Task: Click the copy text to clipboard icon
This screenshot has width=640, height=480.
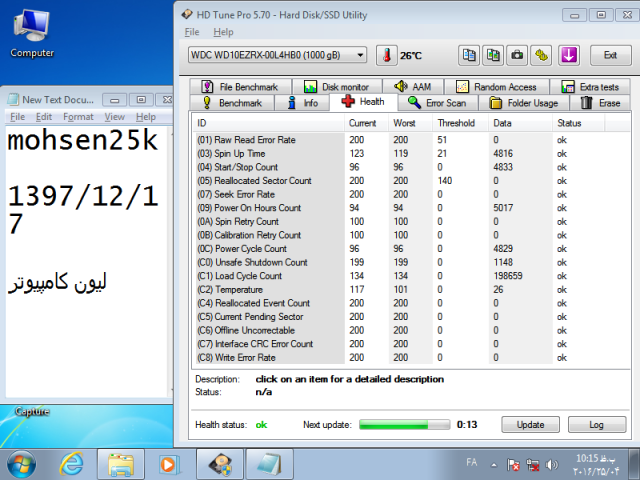Action: pyautogui.click(x=468, y=55)
